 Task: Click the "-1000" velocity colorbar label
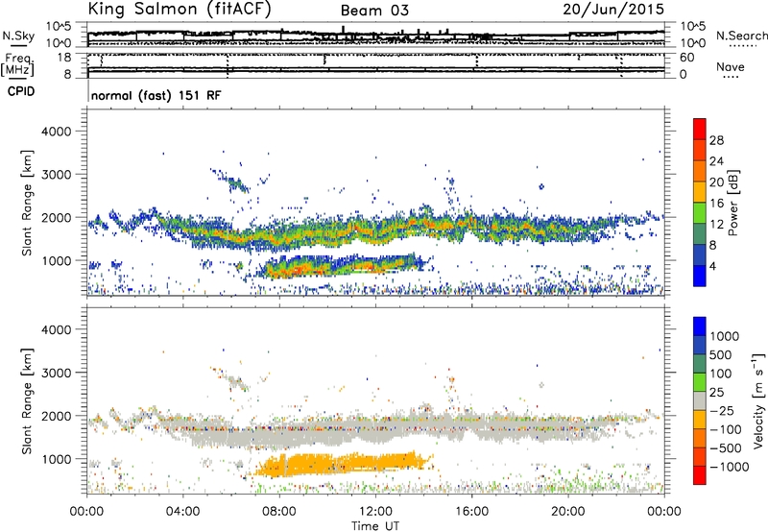click(730, 467)
